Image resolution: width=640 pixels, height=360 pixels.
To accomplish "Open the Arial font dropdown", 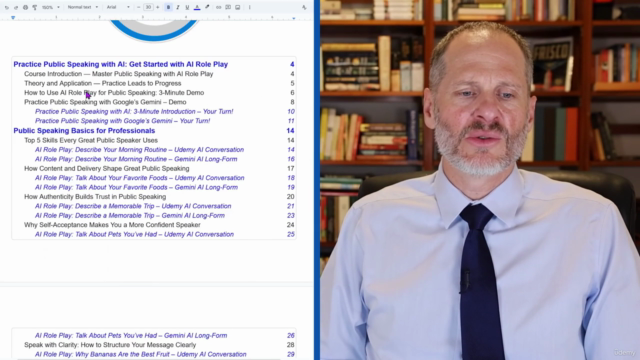I will tap(118, 7).
